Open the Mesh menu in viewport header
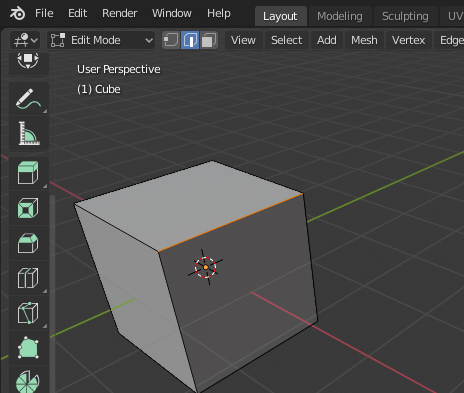 pos(364,40)
